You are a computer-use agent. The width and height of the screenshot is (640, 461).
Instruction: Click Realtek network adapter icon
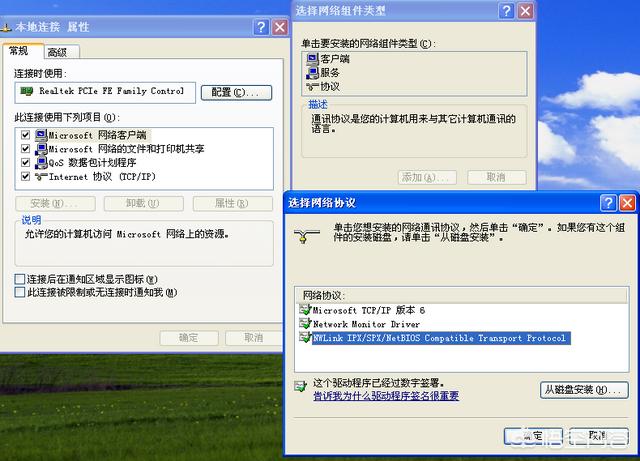[x=27, y=91]
